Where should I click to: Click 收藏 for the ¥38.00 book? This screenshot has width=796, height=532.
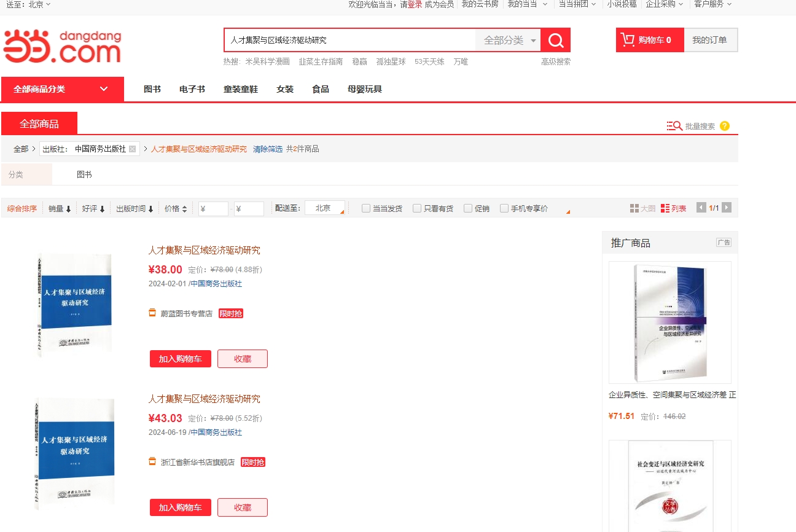(x=243, y=359)
